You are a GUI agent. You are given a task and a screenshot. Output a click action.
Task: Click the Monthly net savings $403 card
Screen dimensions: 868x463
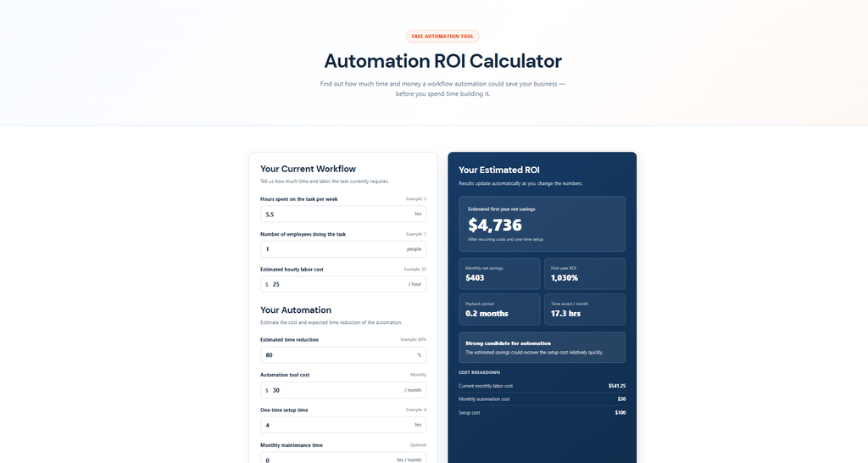coord(499,274)
